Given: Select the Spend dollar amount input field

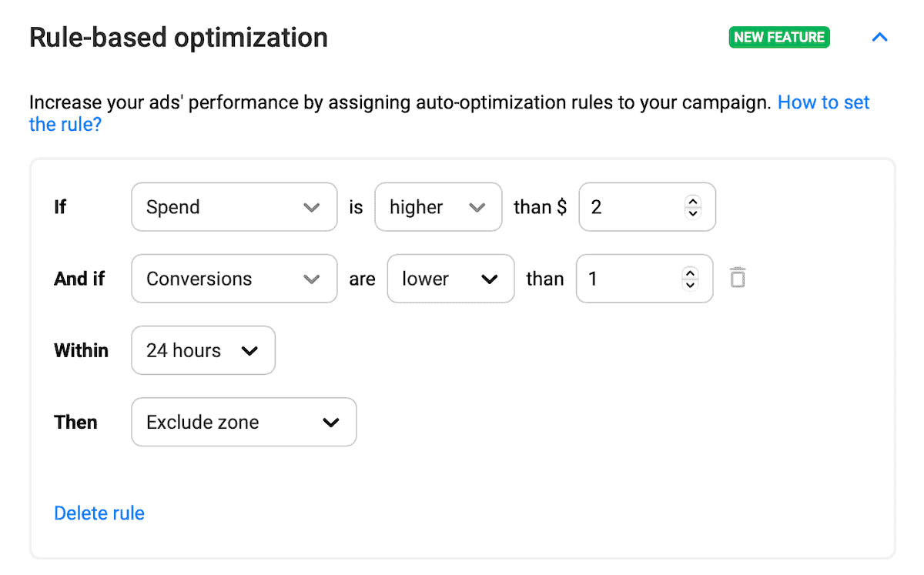Looking at the screenshot, I should click(x=631, y=206).
